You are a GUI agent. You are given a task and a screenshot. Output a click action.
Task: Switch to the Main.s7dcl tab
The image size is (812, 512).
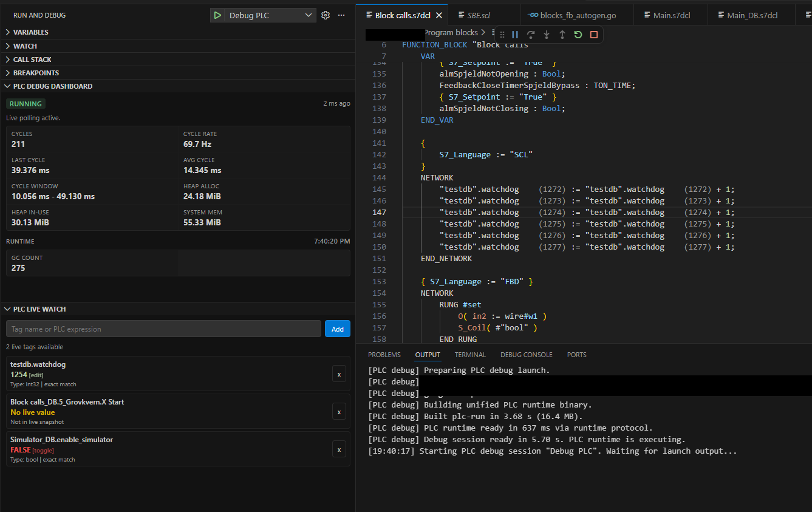point(672,15)
